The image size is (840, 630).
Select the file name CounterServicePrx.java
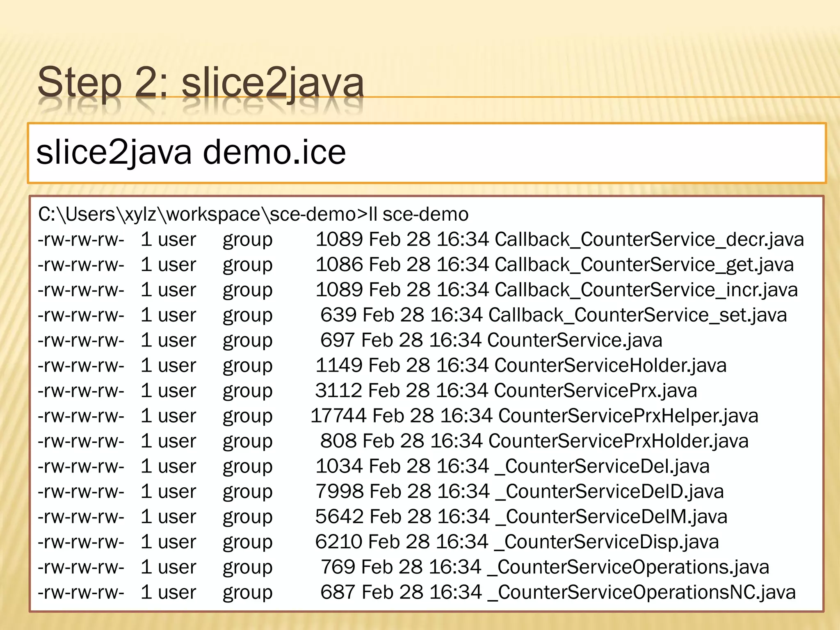pos(596,391)
